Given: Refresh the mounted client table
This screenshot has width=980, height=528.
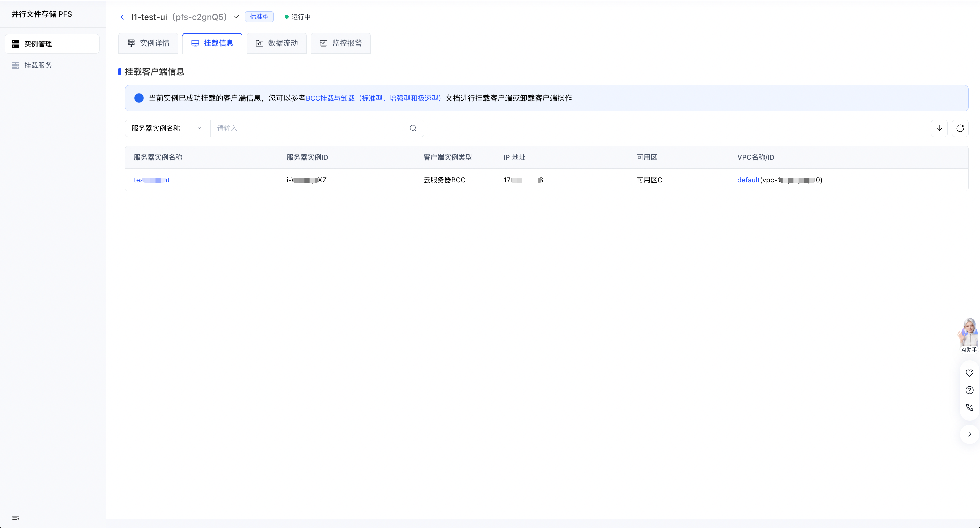Looking at the screenshot, I should (960, 128).
